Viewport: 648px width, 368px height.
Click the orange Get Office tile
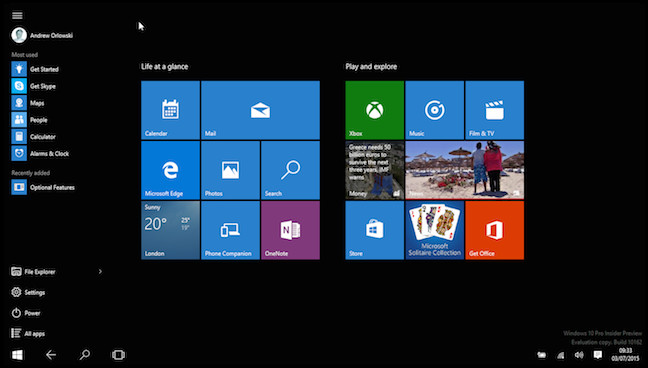pos(494,230)
